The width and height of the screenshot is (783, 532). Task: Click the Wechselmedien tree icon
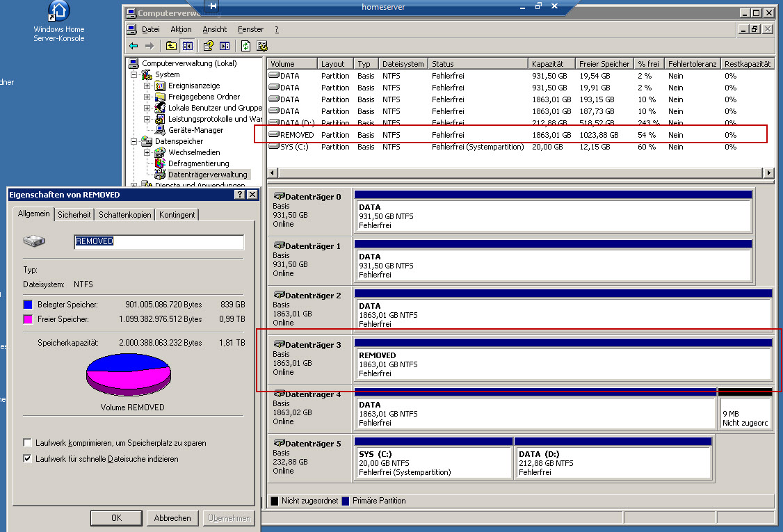(161, 152)
